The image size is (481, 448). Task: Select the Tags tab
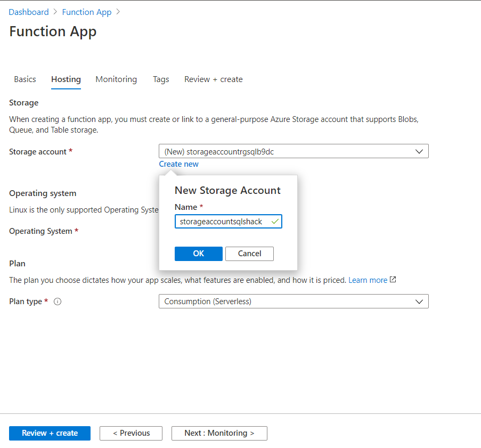[x=161, y=79]
